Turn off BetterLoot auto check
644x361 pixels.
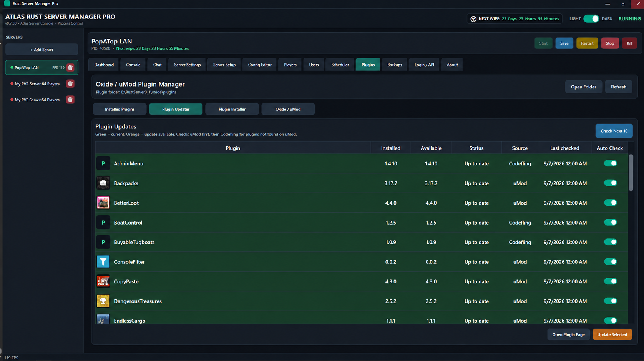(x=610, y=203)
